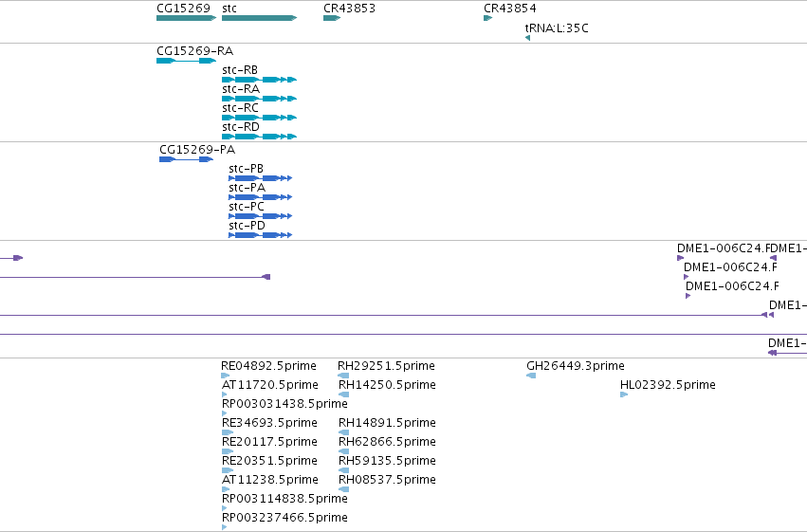
Task: Select the CG15269-PA protein label
Action: click(x=197, y=150)
